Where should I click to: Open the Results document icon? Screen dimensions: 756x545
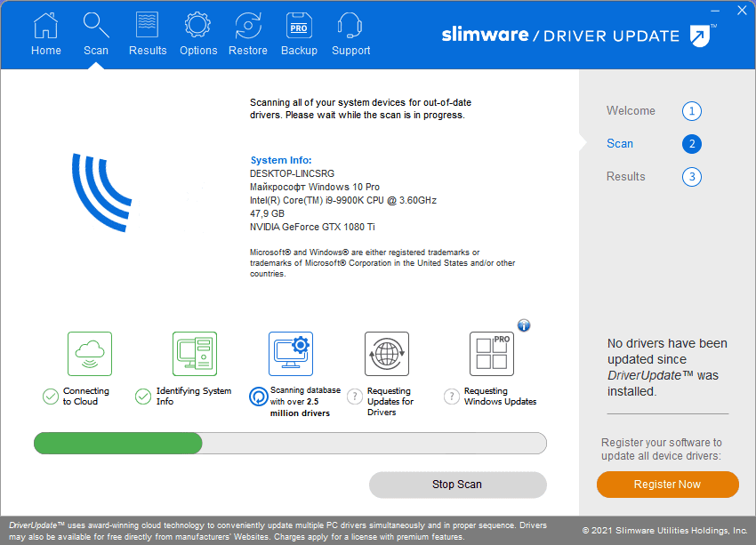coord(147,25)
